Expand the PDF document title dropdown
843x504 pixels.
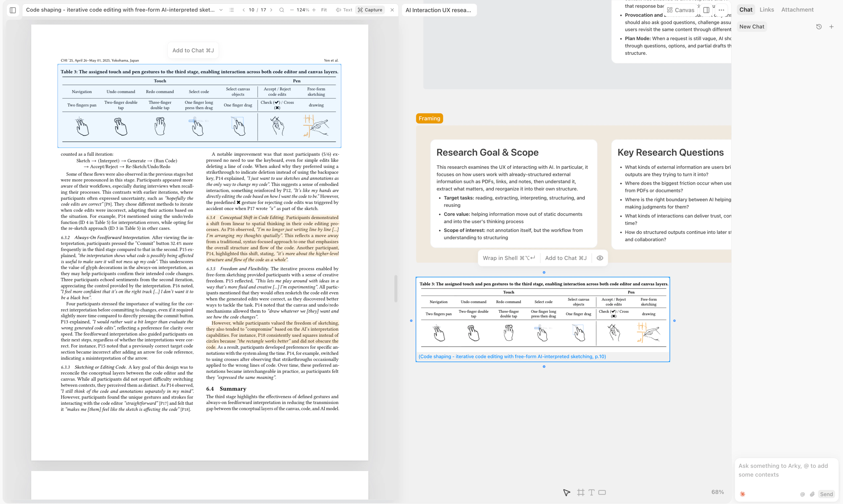[x=221, y=10]
